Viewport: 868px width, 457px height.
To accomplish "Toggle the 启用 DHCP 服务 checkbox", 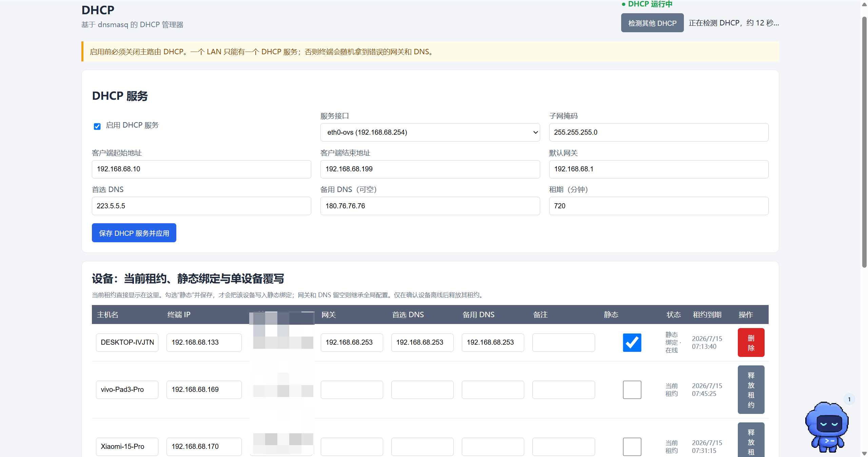I will pos(97,126).
